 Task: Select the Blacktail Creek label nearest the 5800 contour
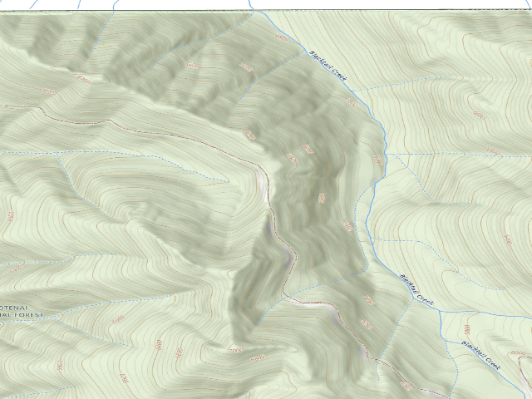[x=480, y=355]
